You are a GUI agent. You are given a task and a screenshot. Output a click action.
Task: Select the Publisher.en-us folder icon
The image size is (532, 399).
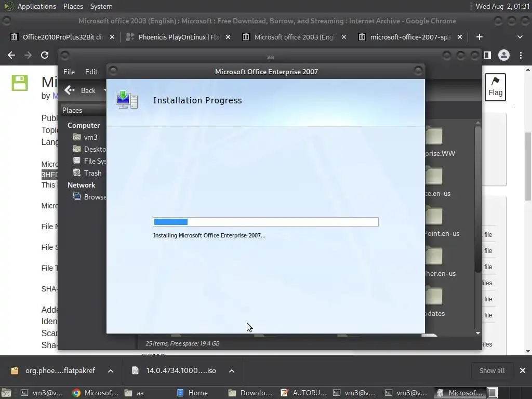coord(434,256)
